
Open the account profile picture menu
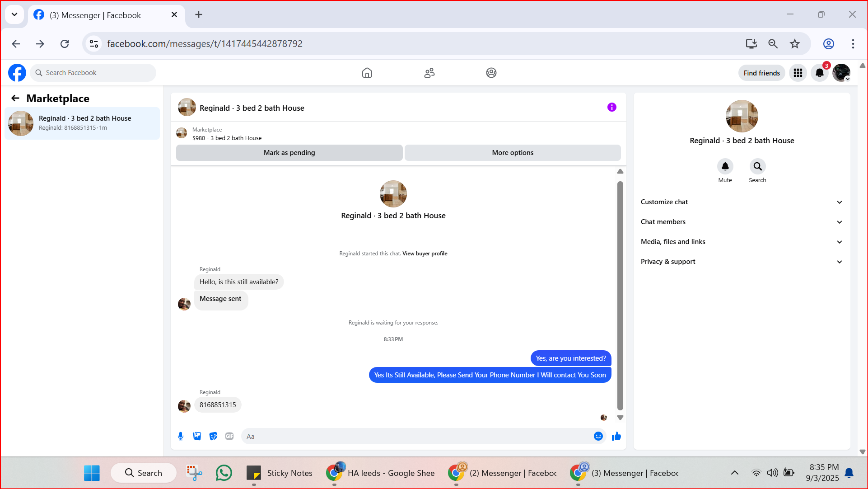click(841, 73)
